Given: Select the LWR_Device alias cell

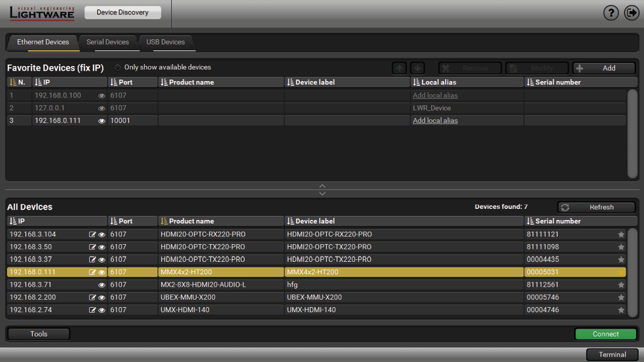Looking at the screenshot, I should pos(467,108).
